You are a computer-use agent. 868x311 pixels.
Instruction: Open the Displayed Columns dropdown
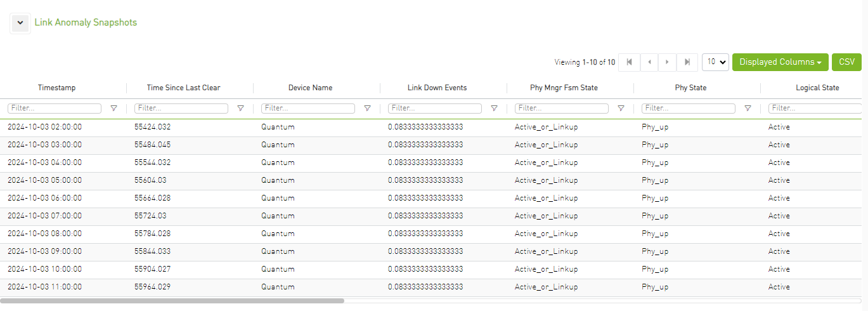[780, 62]
